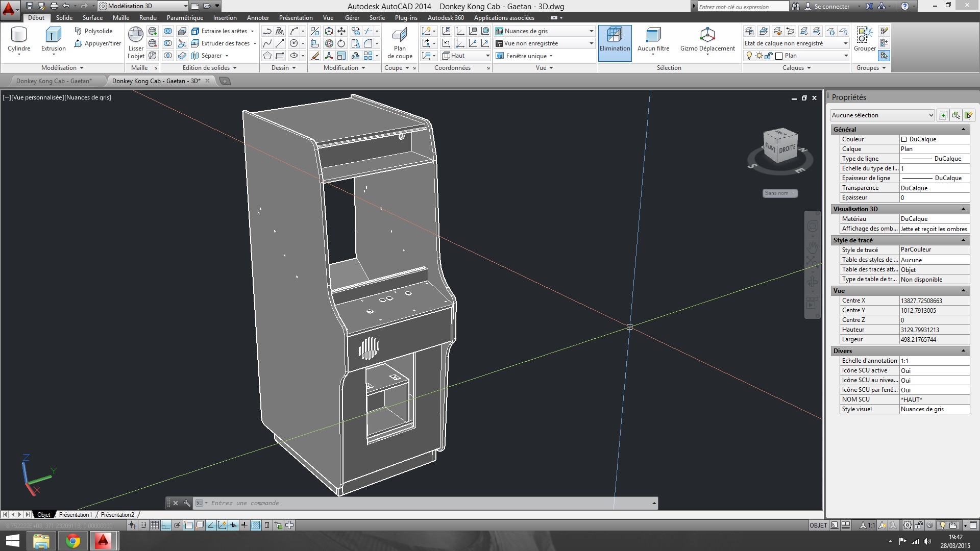The image size is (980, 551).
Task: Use the Extraire les arêtes tool
Action: click(222, 31)
